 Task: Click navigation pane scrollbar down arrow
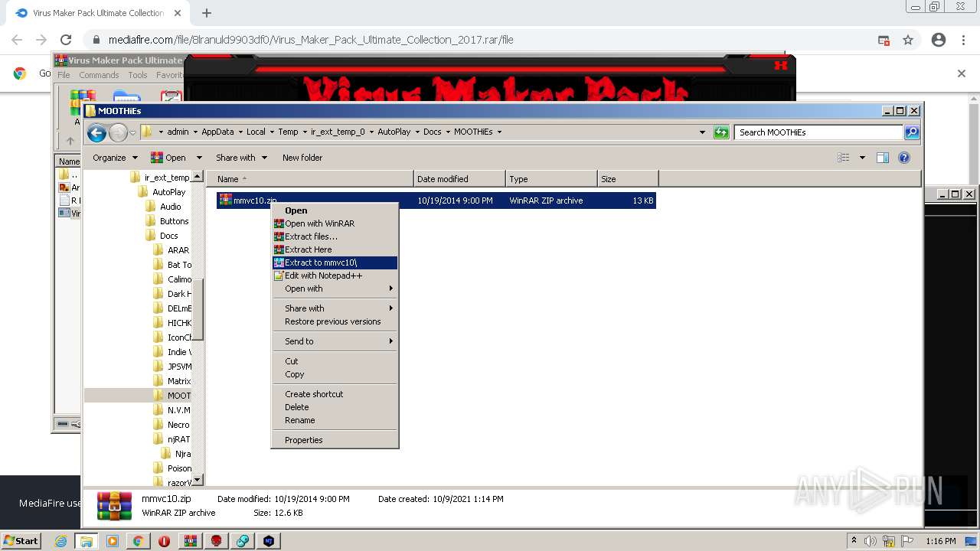click(197, 480)
